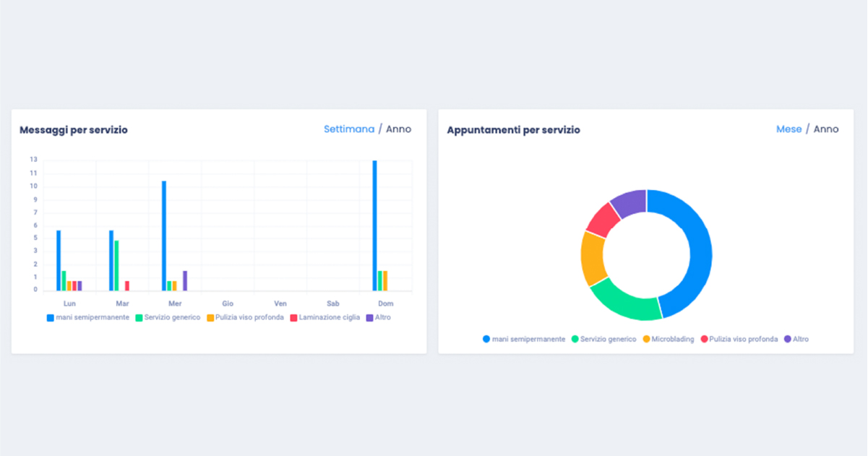Image resolution: width=868 pixels, height=456 pixels.
Task: Toggle Laminazione ciglia legend item
Action: pos(325,317)
